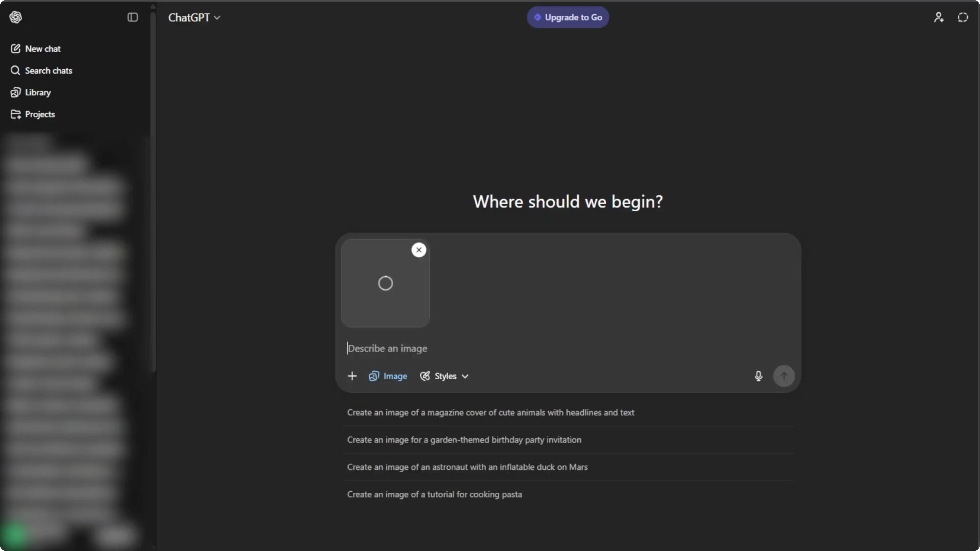Open the Projects section
The height and width of the screenshot is (551, 980).
click(33, 114)
